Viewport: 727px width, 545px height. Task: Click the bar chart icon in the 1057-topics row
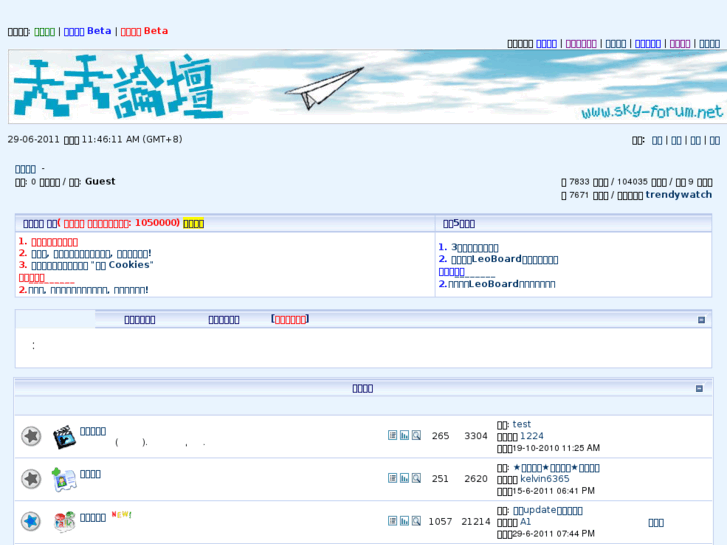[x=404, y=521]
